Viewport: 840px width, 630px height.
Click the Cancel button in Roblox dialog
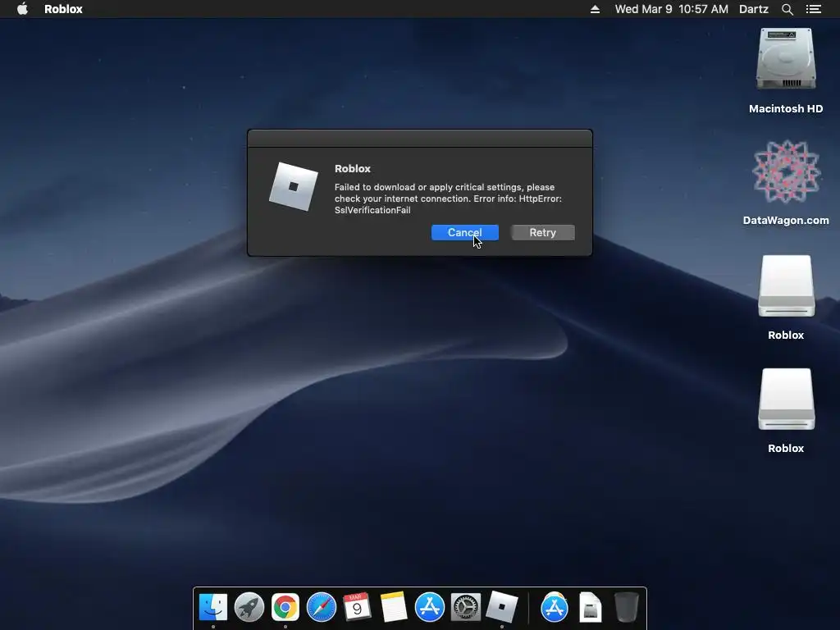point(464,232)
